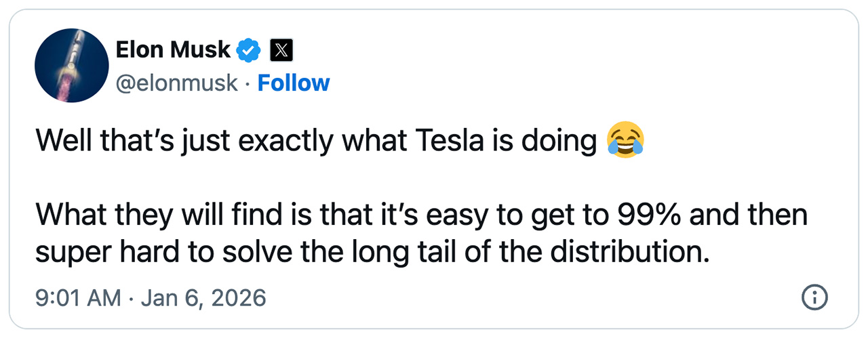Click the "Jan 6, 2026" date
The image size is (868, 338).
(203, 297)
